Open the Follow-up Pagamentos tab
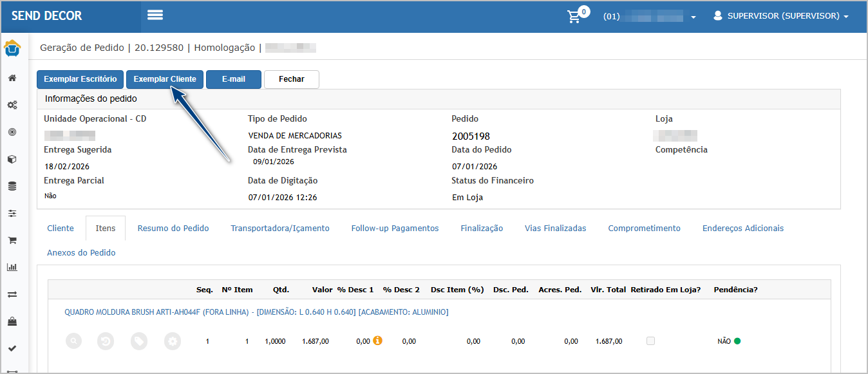Screen dimensions: 868x374 pyautogui.click(x=395, y=228)
